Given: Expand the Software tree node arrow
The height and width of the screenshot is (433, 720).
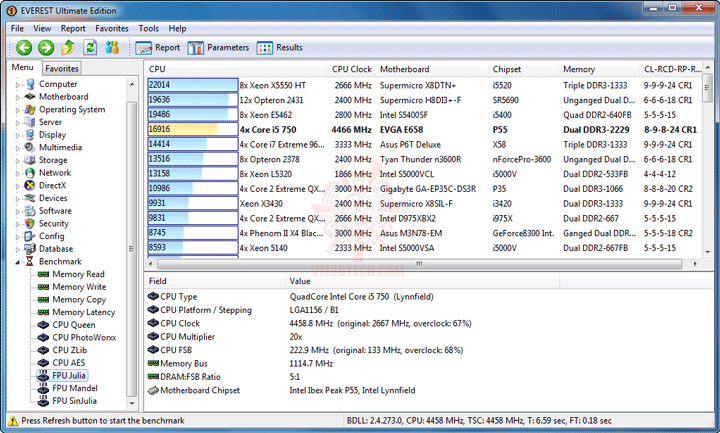Looking at the screenshot, I should coord(17,211).
